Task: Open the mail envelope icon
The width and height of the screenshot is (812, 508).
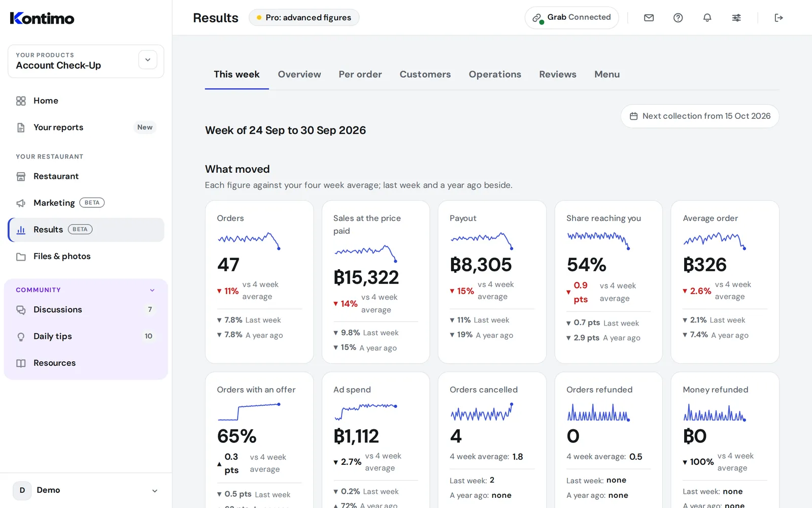Action: coord(649,18)
